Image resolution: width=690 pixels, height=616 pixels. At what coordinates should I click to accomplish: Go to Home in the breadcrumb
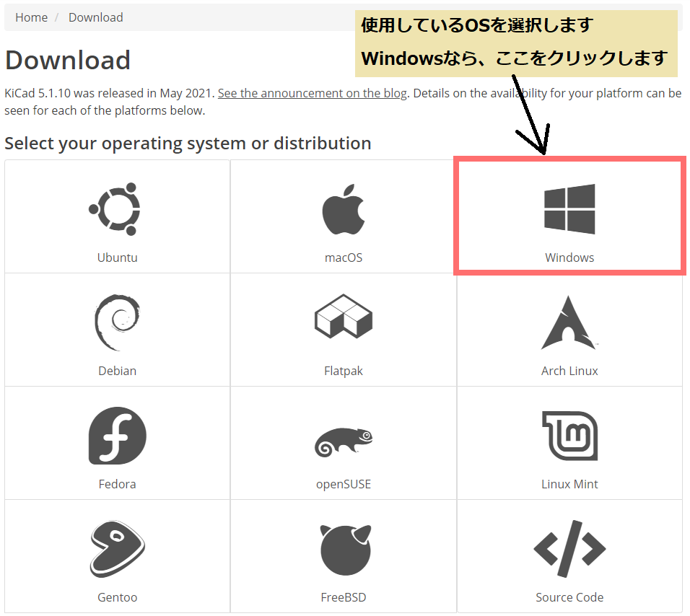(31, 17)
